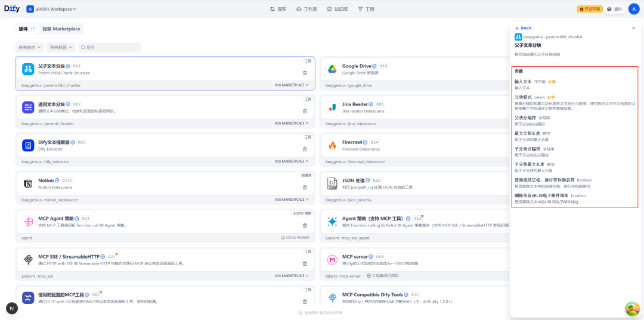Click MCP SSE / StreamableHTTP plugin icon
This screenshot has width=644, height=320.
pos(28,260)
